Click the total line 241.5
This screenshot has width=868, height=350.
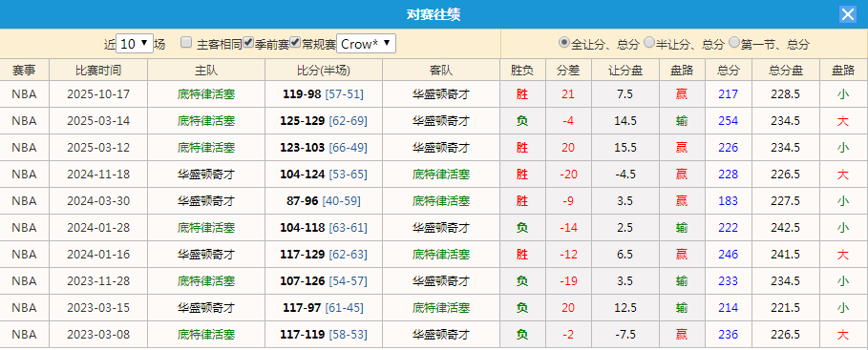[786, 255]
